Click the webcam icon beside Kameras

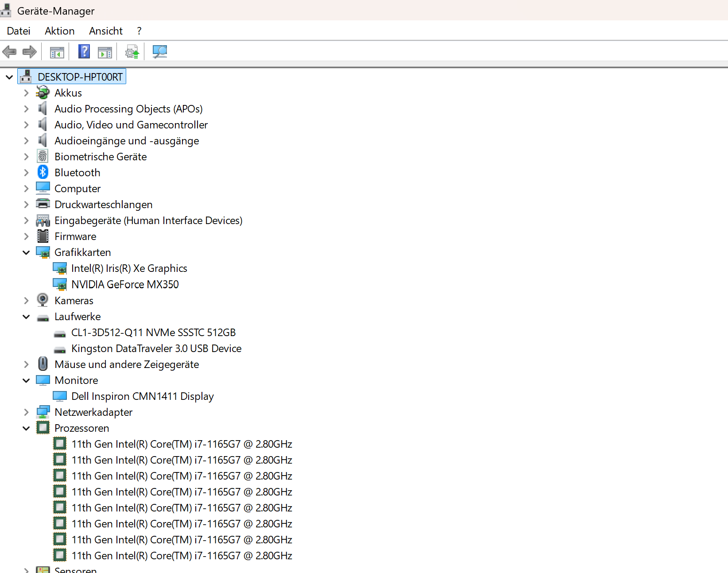pos(43,300)
